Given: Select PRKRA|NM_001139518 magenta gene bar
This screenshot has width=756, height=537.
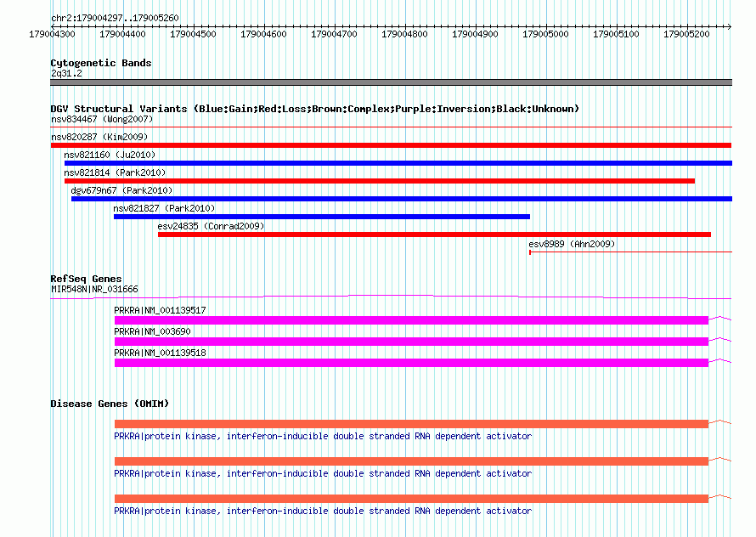Looking at the screenshot, I should click(x=411, y=362).
